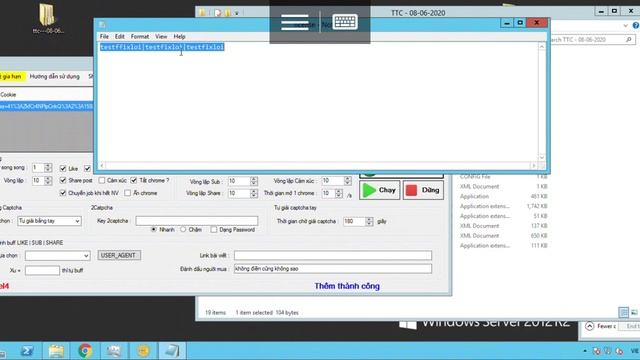
Task: Open the Tự giải bằng tay captcha dropdown
Action: (x=49, y=221)
